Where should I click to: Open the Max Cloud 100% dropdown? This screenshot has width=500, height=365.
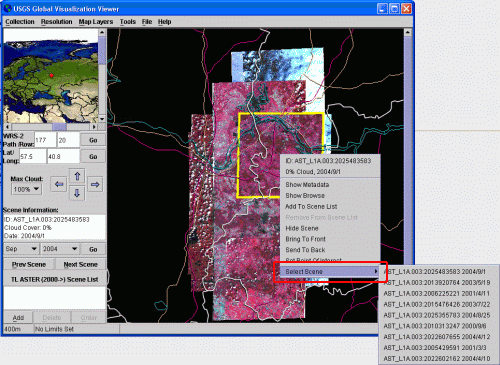26,189
